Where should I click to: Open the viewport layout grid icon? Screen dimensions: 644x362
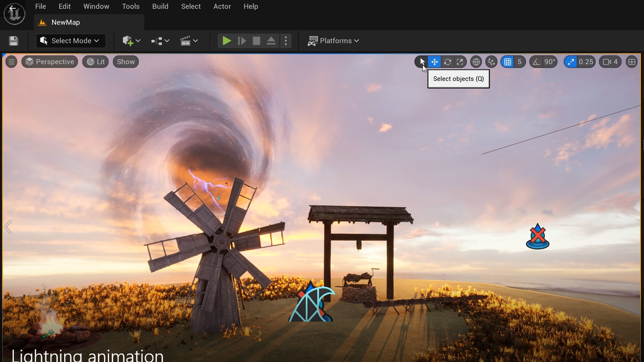[632, 62]
